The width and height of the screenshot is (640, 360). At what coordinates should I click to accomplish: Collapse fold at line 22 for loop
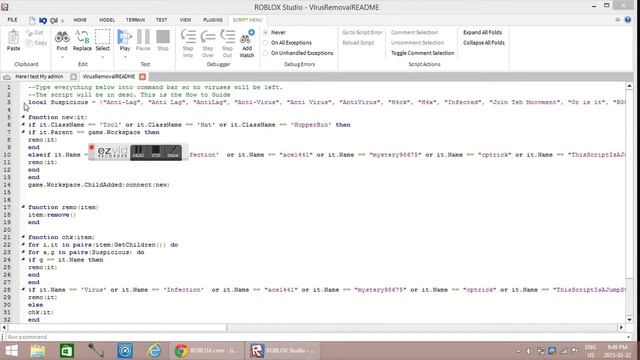click(x=23, y=244)
